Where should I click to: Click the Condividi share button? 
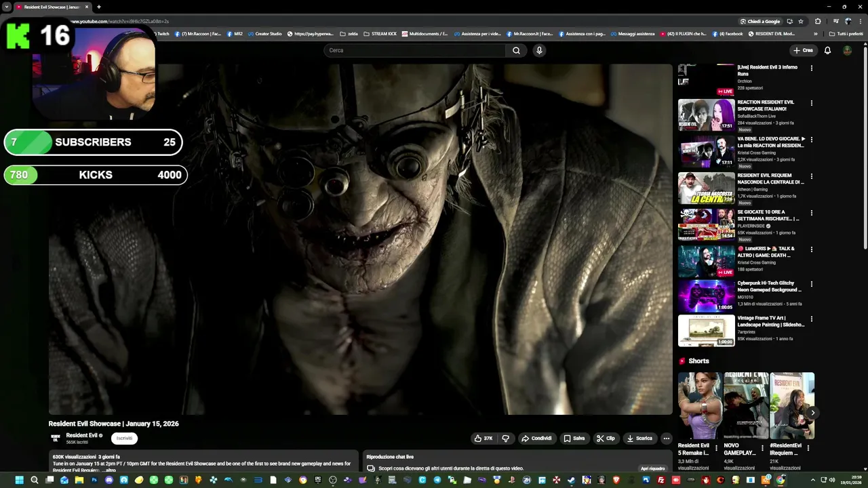point(536,439)
